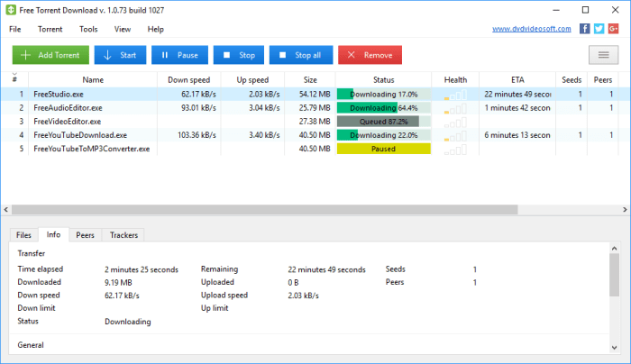
Task: Click the 2 minutes 25 seconds elapsed value
Action: coord(142,270)
